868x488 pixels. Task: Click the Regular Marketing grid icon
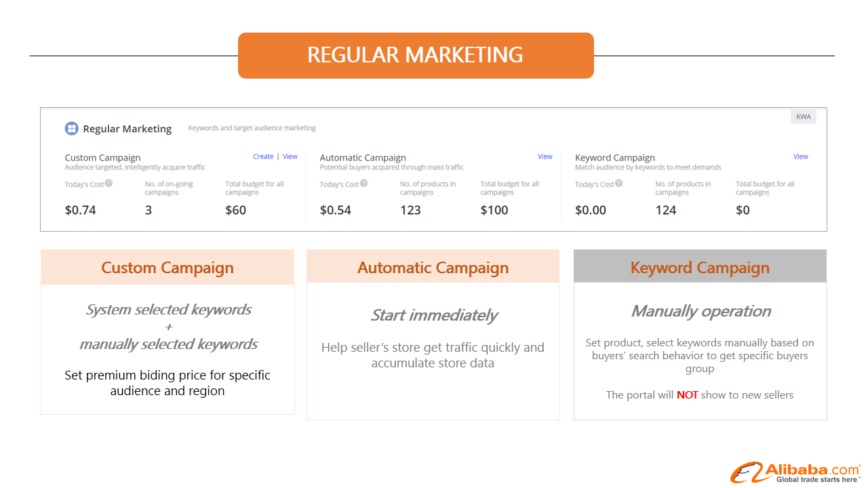(x=72, y=129)
